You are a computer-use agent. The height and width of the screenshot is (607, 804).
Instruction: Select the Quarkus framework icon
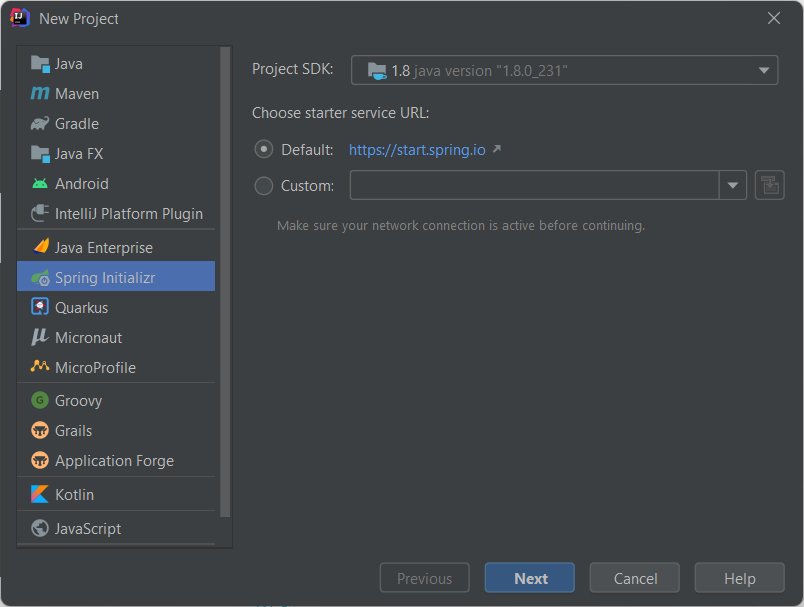point(79,307)
